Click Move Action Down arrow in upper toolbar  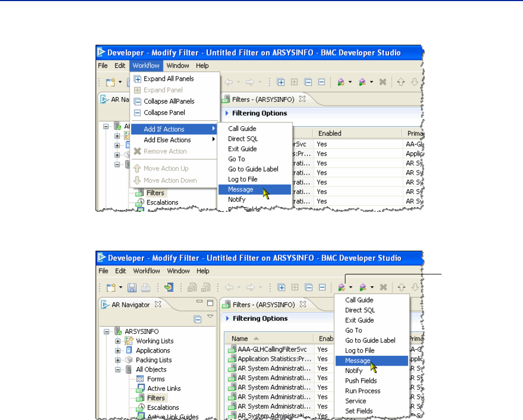[415, 82]
